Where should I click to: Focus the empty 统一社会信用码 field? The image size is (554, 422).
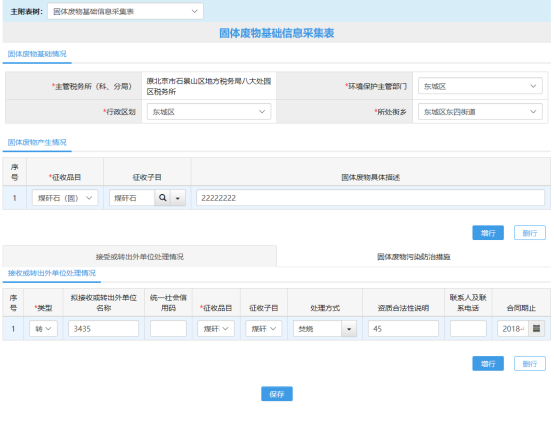pos(168,329)
